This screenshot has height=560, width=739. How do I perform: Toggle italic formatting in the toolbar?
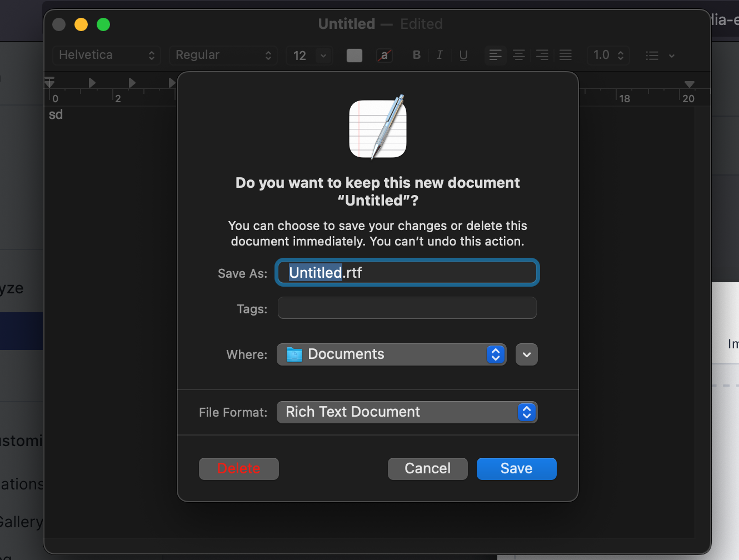click(440, 55)
